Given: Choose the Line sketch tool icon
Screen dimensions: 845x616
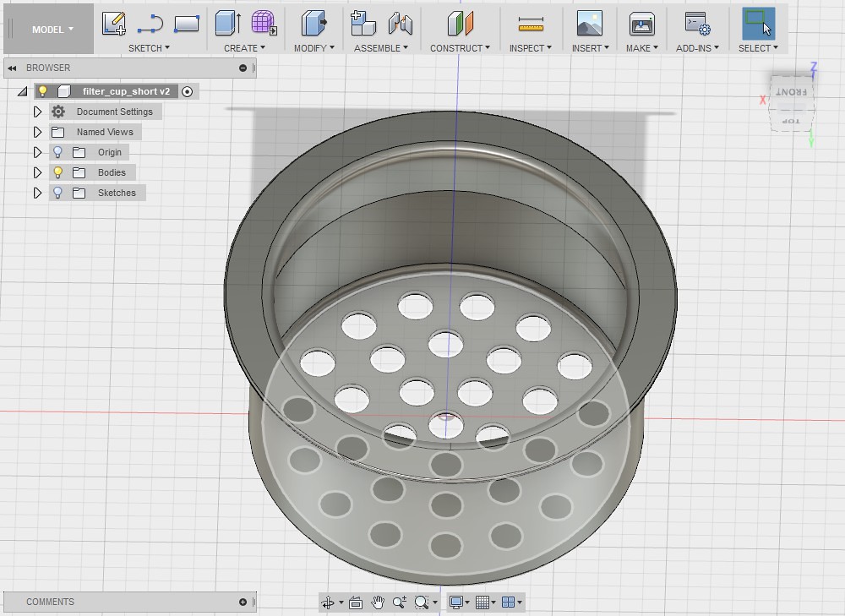Looking at the screenshot, I should (150, 24).
